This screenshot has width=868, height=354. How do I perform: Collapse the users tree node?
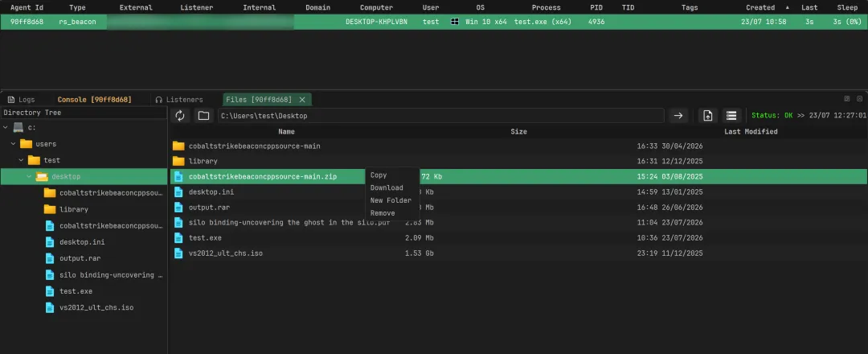pos(14,144)
